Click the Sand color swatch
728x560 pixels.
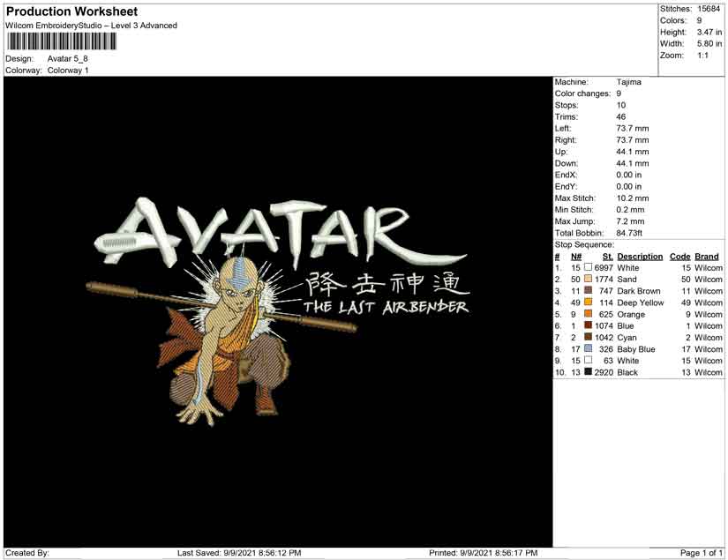(x=589, y=279)
